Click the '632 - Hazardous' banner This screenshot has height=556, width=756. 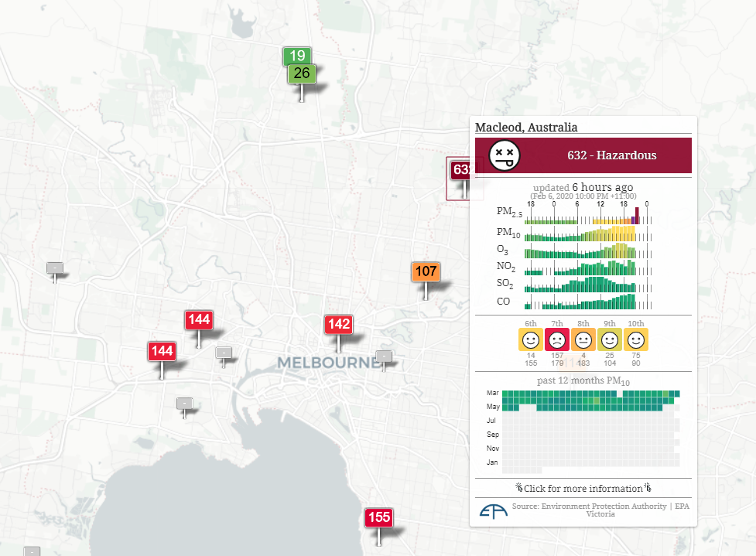coord(583,155)
